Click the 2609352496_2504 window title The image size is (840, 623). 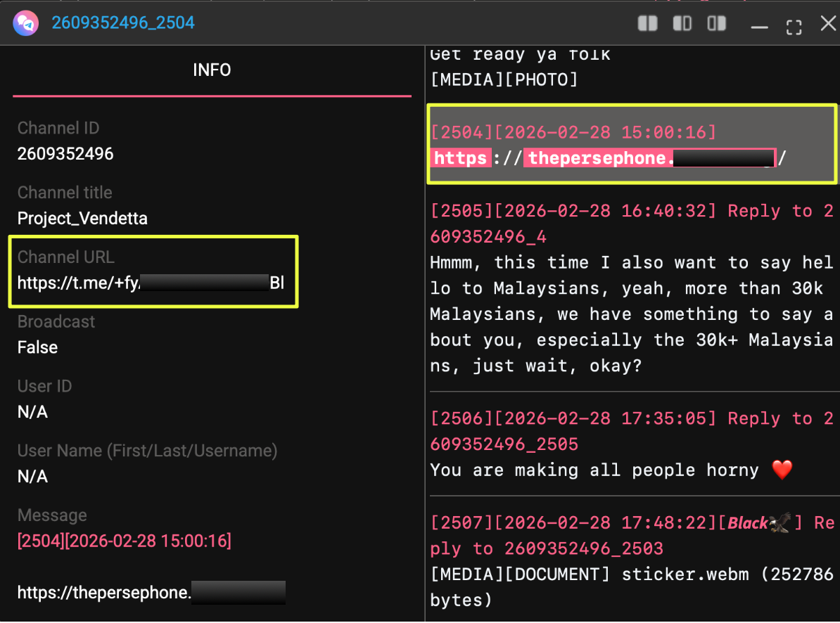pyautogui.click(x=123, y=23)
